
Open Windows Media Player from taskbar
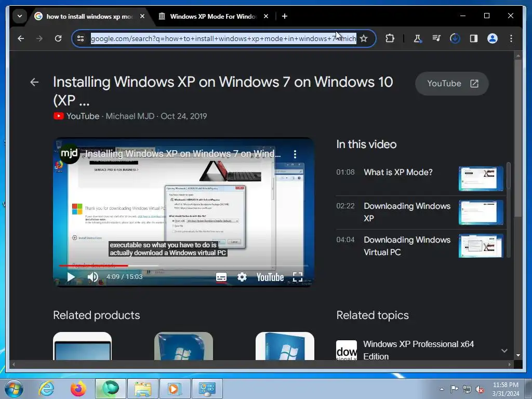(x=175, y=389)
